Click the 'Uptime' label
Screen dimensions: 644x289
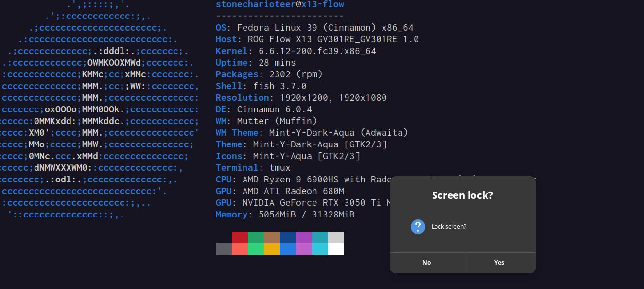tap(232, 63)
